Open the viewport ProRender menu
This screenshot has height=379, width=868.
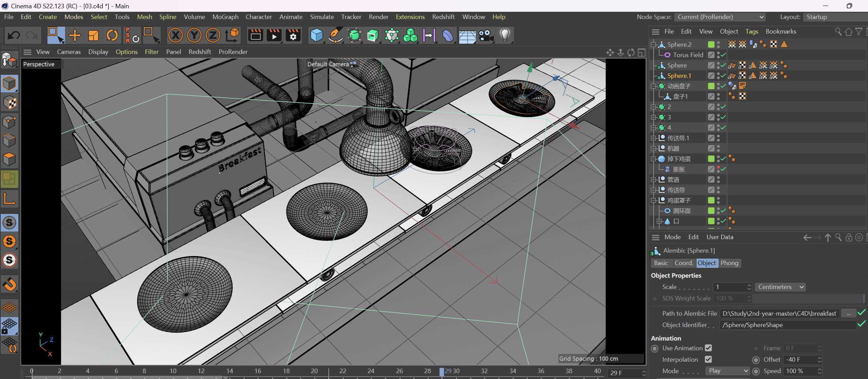[233, 52]
